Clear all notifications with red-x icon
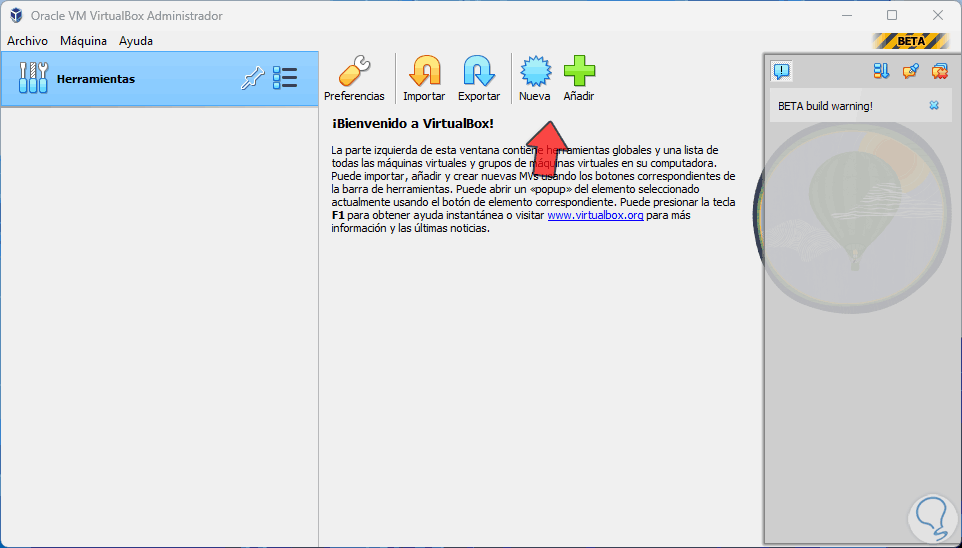 coord(939,71)
